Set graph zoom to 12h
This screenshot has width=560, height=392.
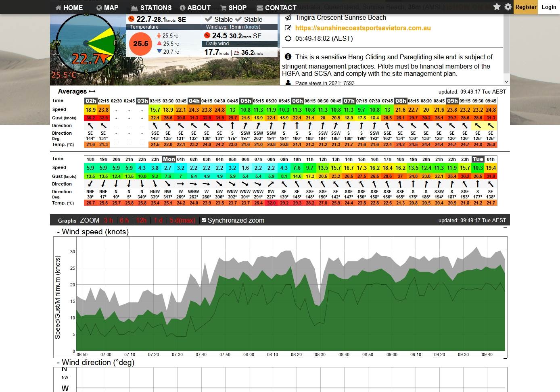point(141,221)
